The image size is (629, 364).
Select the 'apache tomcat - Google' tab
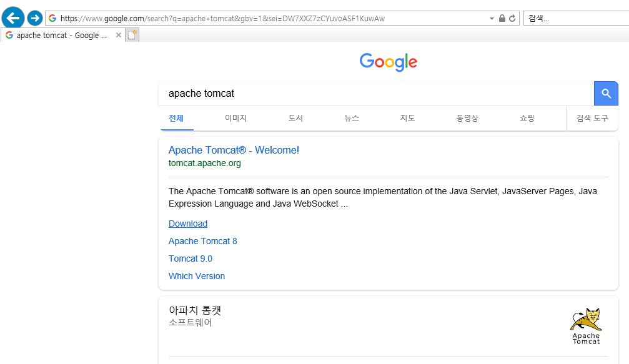(x=61, y=36)
